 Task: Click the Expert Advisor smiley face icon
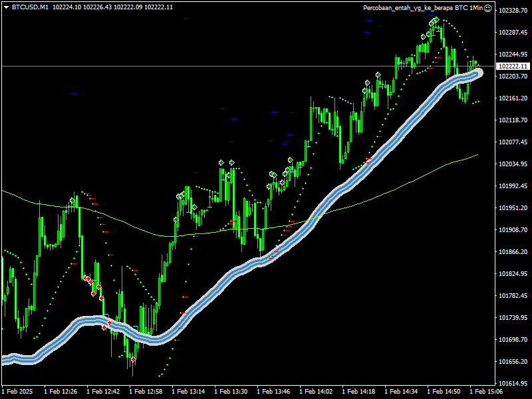click(x=487, y=8)
